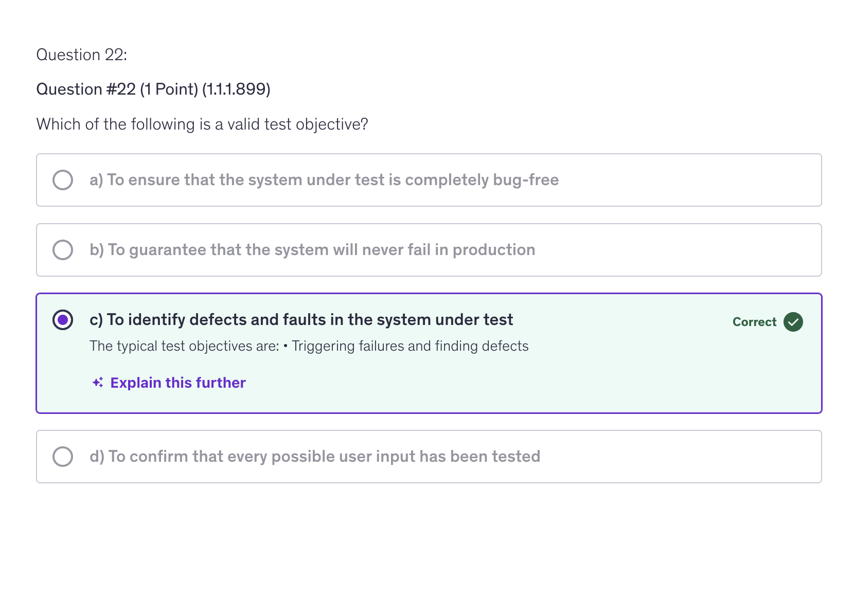Click the '(1.1.1.899)' reference code in heading
This screenshot has width=854, height=616.
point(236,89)
